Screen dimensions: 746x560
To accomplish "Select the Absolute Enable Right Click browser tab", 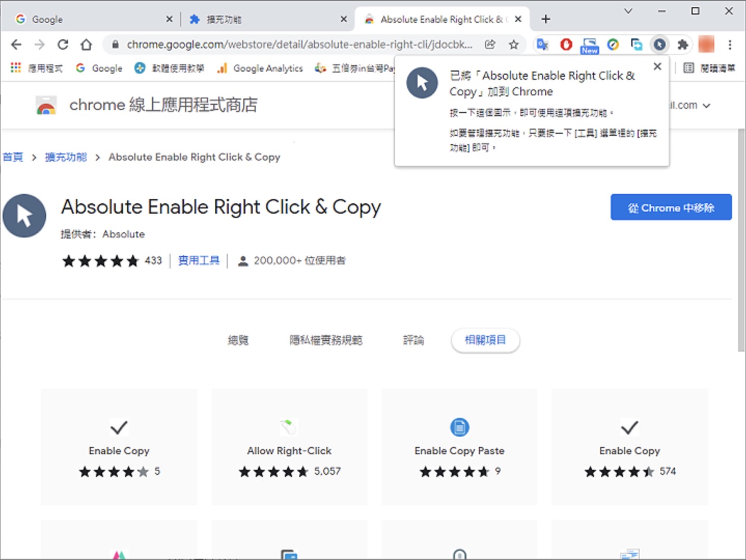I will [442, 19].
